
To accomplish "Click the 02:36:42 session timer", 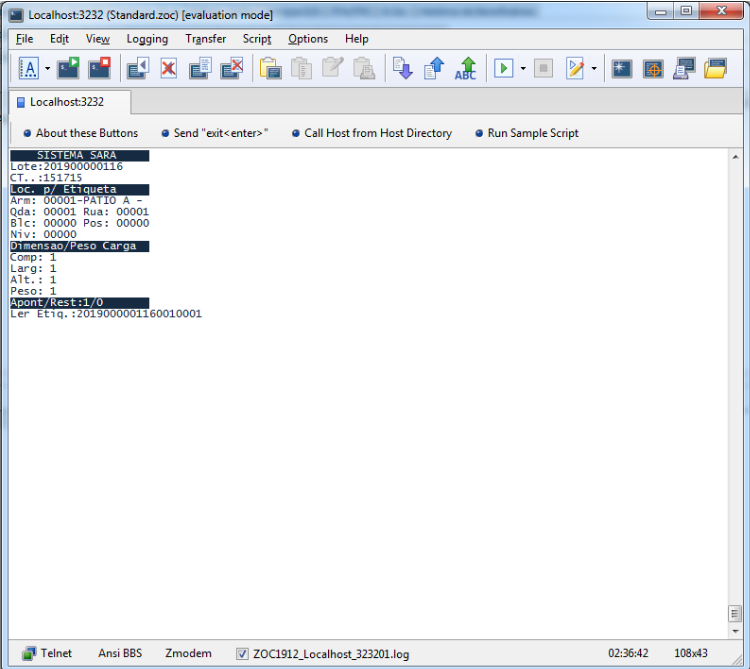I will pyautogui.click(x=628, y=653).
